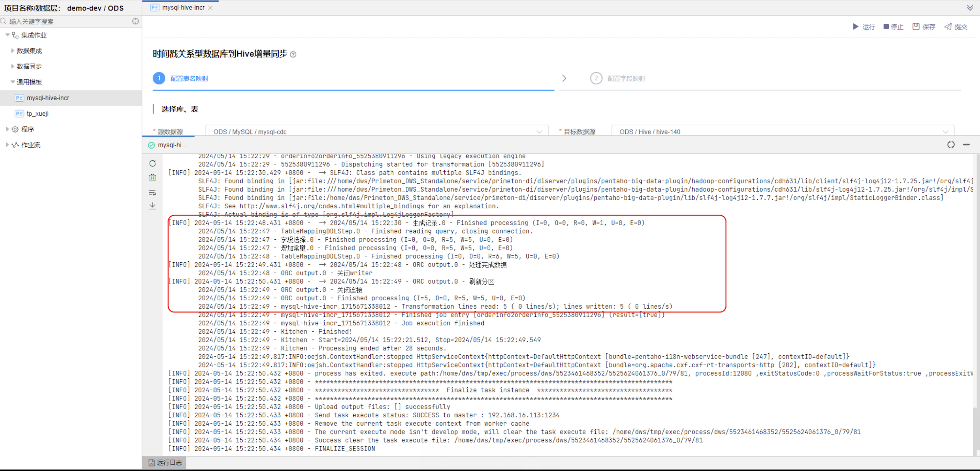Screen dimensions: 980x471
Task: Switch to step 2 配置字段映射
Action: tap(625, 79)
